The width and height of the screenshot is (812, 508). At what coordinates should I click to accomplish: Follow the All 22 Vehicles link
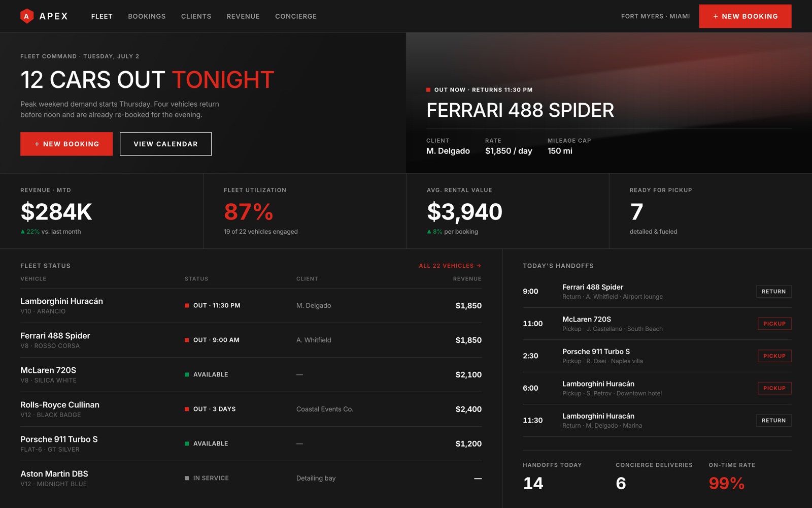click(450, 266)
